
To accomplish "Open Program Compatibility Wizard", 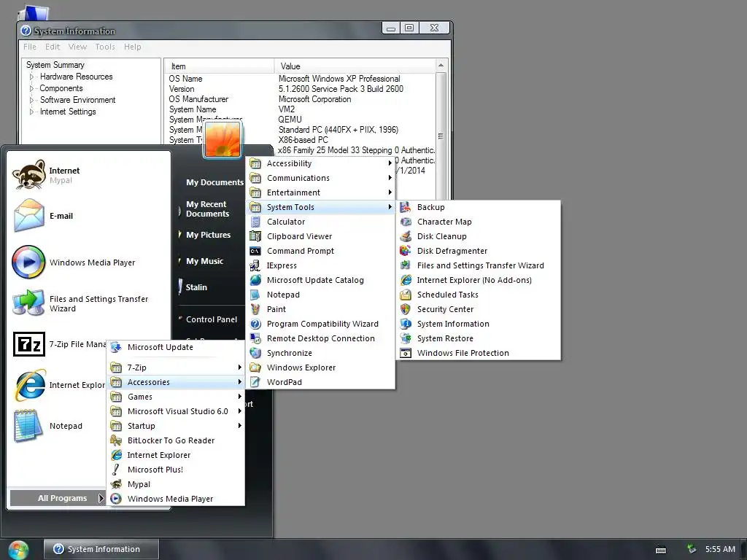I will 321,324.
